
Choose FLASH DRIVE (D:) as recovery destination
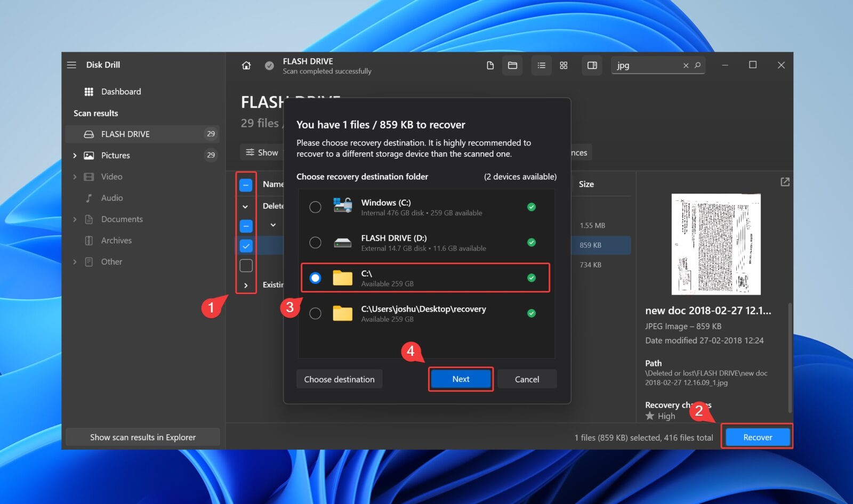point(315,242)
